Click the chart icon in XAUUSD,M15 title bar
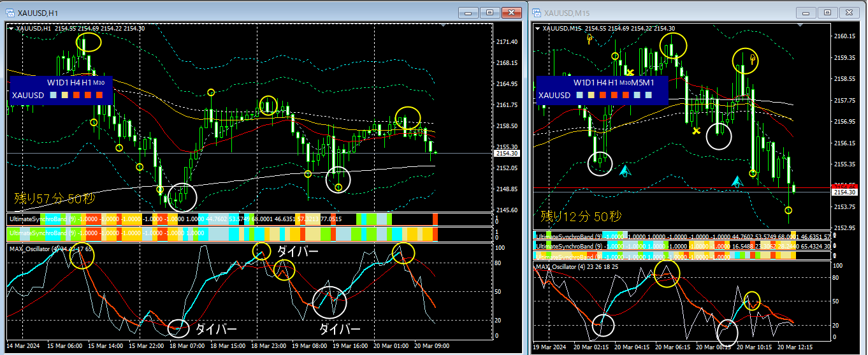 pyautogui.click(x=537, y=12)
